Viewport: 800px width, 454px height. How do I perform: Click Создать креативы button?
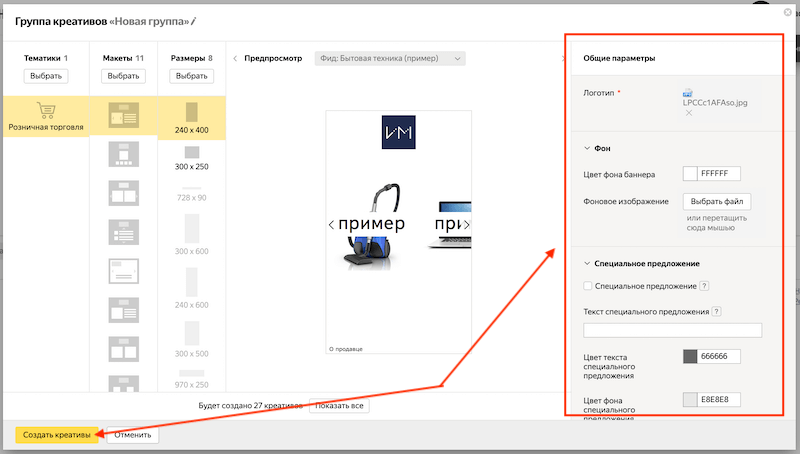57,435
